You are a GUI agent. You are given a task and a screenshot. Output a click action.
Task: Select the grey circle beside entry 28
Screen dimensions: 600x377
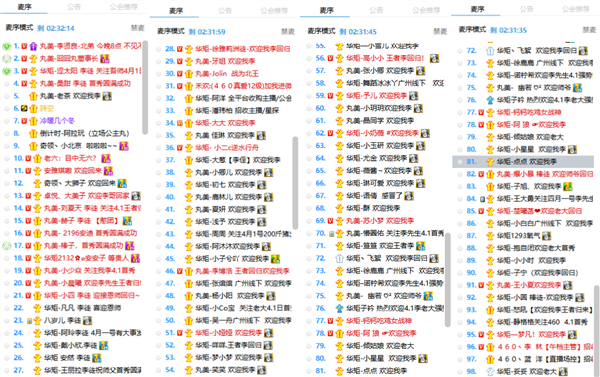point(158,49)
